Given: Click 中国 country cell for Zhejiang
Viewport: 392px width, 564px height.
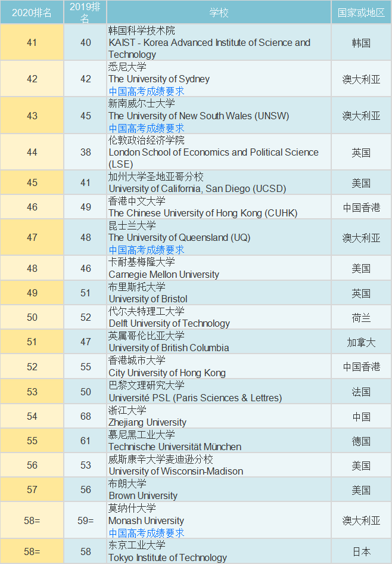Looking at the screenshot, I should point(361,417).
